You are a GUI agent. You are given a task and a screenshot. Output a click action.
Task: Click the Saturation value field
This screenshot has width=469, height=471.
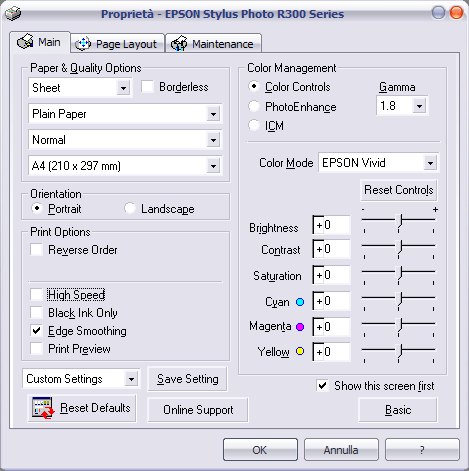(331, 275)
